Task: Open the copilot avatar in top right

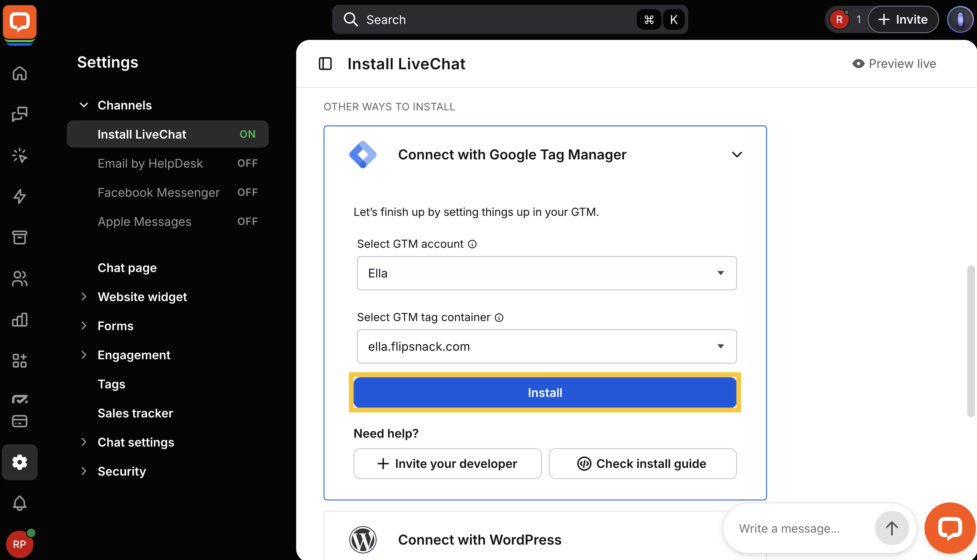Action: (x=960, y=19)
